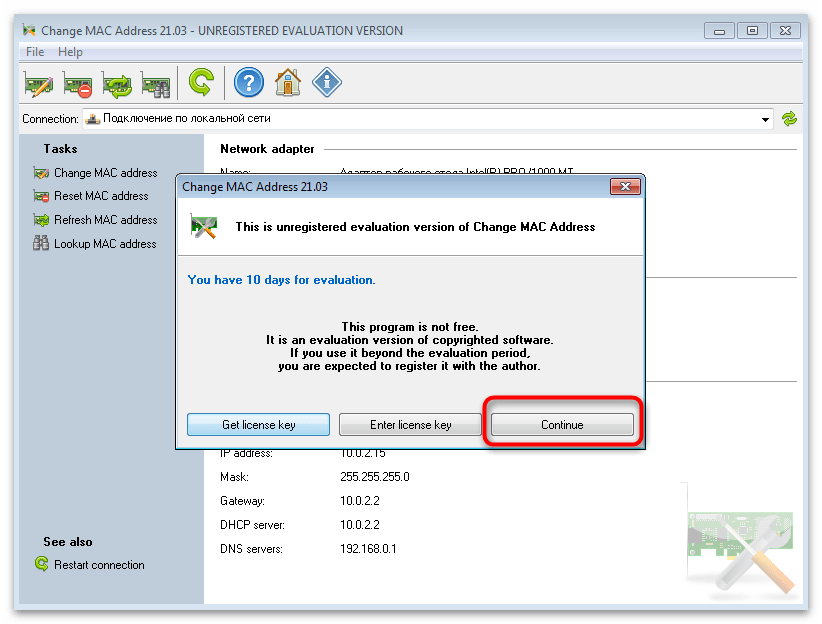
Task: Maximize the main Change MAC Address window
Action: tap(752, 31)
